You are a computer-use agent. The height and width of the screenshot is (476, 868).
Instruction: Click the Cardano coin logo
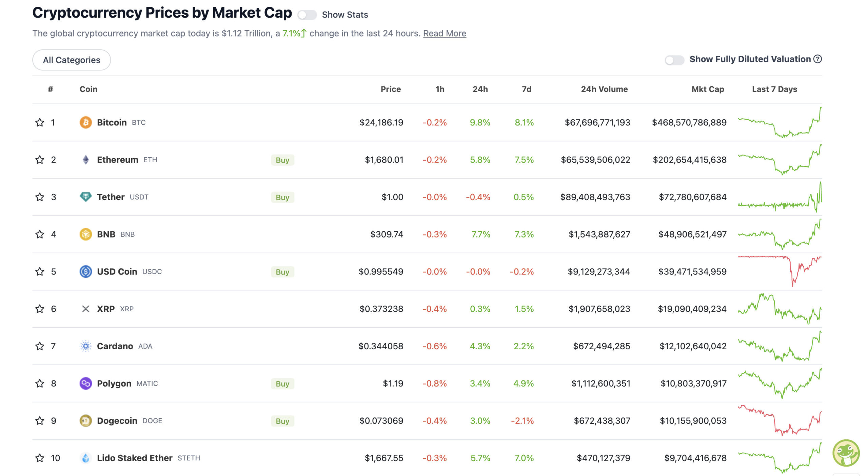point(85,346)
